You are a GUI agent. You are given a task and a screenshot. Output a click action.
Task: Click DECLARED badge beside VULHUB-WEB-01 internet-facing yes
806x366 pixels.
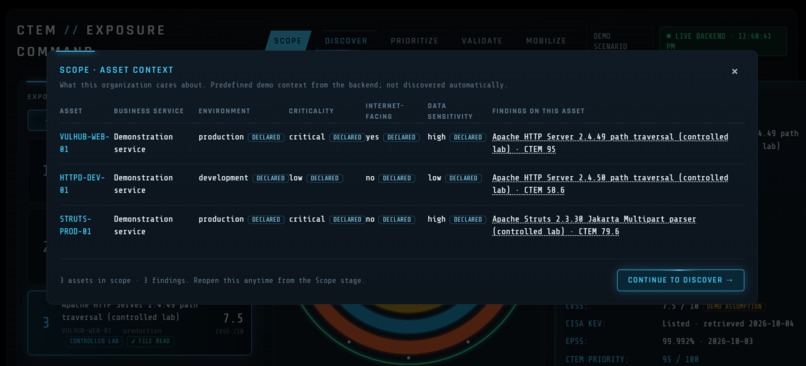[x=401, y=137]
